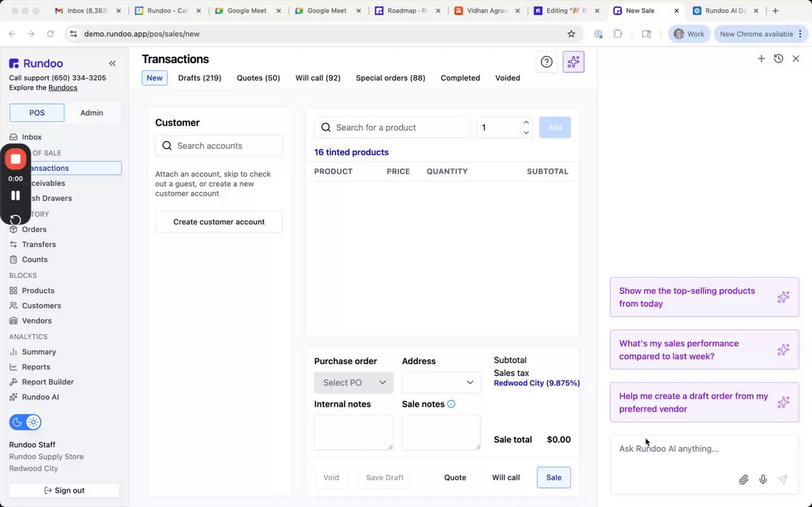This screenshot has height=507, width=812.
Task: Switch to the Admin mode toggle
Action: pyautogui.click(x=91, y=112)
